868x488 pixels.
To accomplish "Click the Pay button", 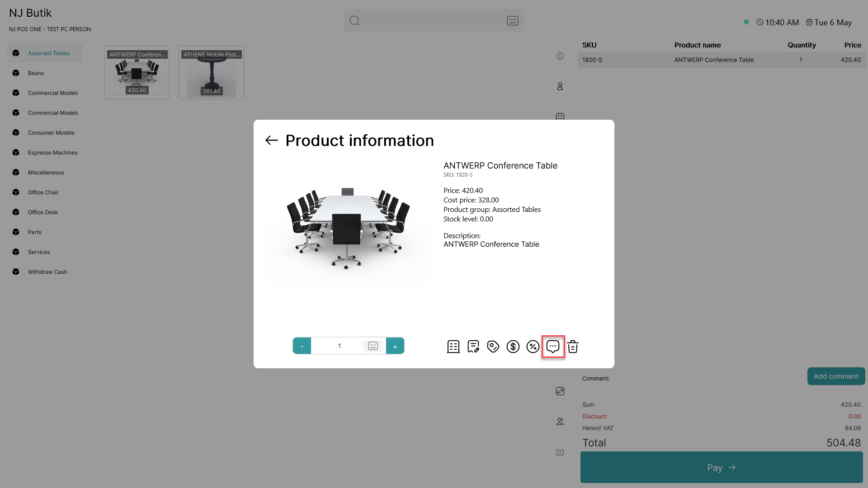I will (722, 468).
